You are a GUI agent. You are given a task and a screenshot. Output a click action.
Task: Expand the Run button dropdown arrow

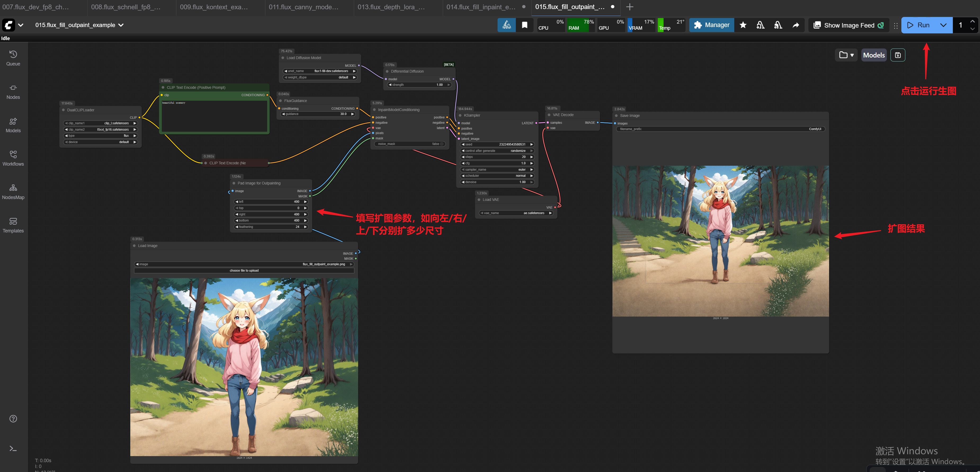943,25
